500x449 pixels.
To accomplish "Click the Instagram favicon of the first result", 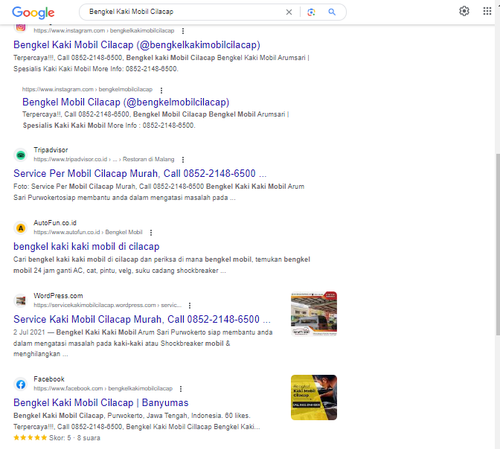I will [21, 27].
